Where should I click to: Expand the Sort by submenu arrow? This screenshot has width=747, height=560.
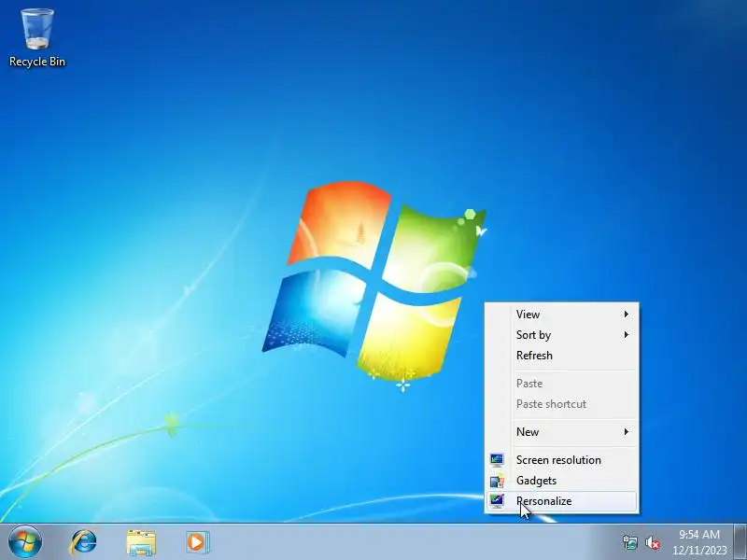tap(626, 335)
